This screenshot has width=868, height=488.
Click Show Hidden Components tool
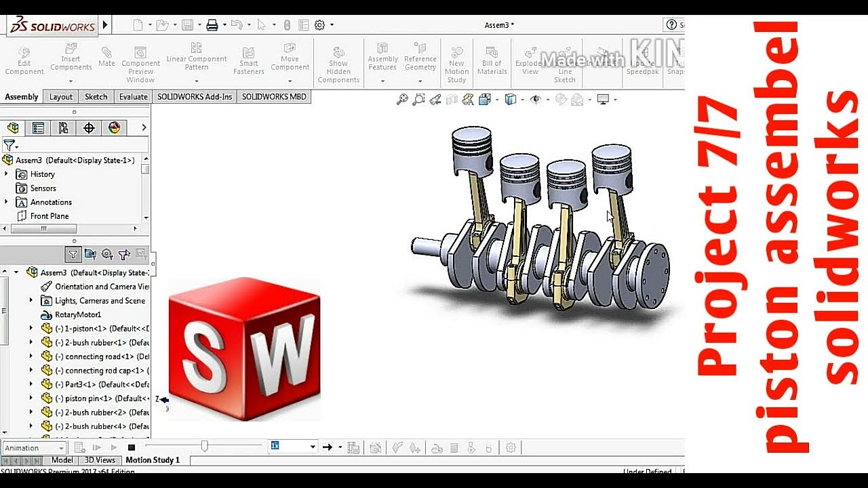coord(338,65)
